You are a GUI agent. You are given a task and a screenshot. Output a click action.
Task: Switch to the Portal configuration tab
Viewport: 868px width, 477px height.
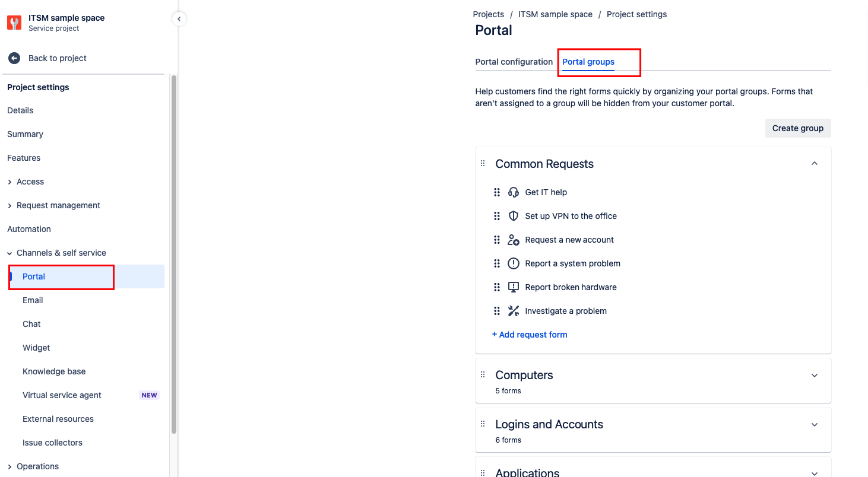pyautogui.click(x=514, y=61)
